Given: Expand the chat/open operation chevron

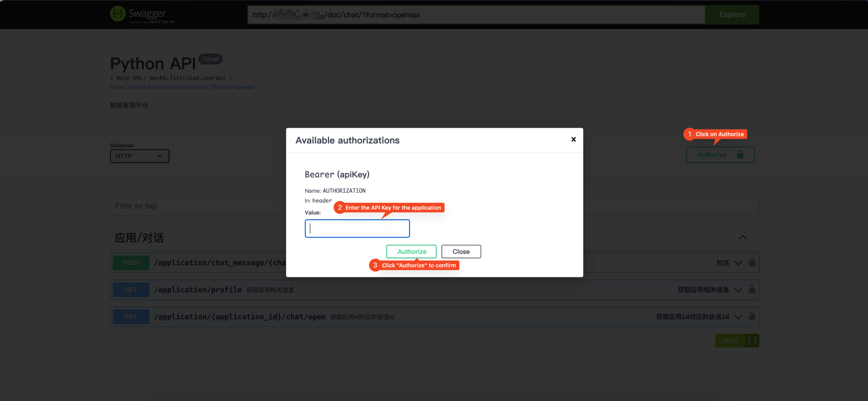Looking at the screenshot, I should [738, 317].
